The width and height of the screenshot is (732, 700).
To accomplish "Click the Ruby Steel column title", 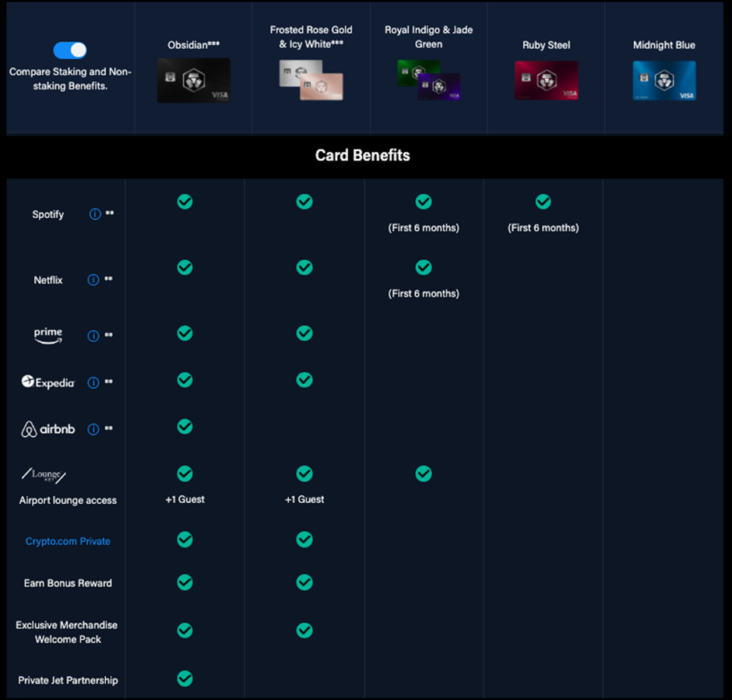I will pyautogui.click(x=546, y=45).
